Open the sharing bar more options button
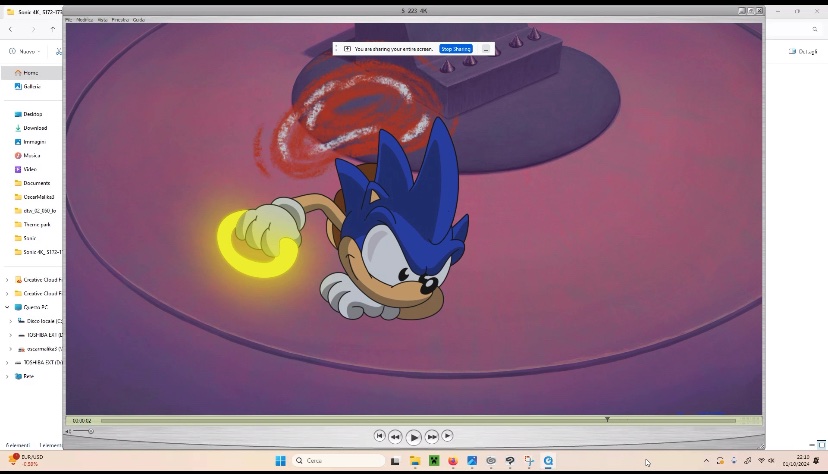Image resolution: width=828 pixels, height=474 pixels. [486, 49]
